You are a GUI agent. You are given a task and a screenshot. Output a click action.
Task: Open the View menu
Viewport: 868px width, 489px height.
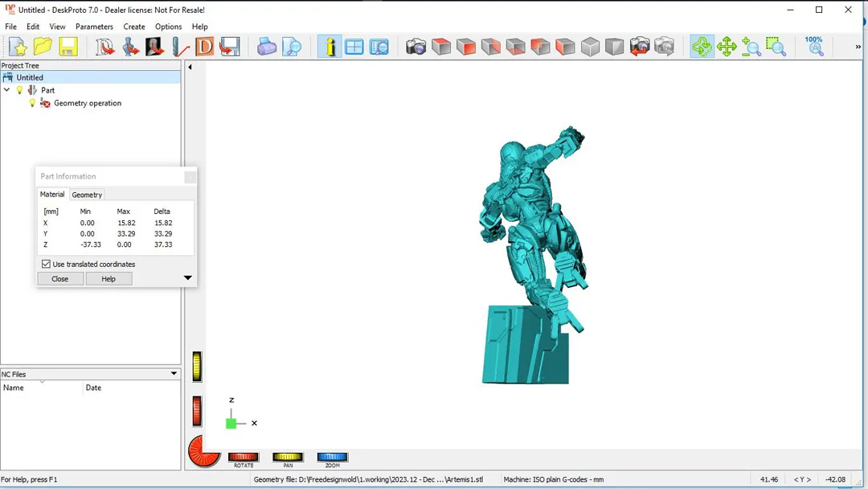(57, 27)
